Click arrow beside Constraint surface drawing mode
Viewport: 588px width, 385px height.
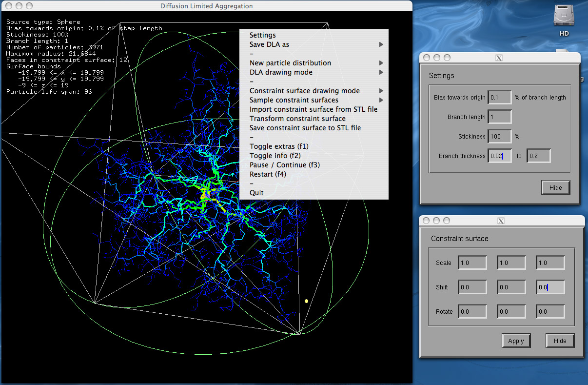tap(381, 91)
